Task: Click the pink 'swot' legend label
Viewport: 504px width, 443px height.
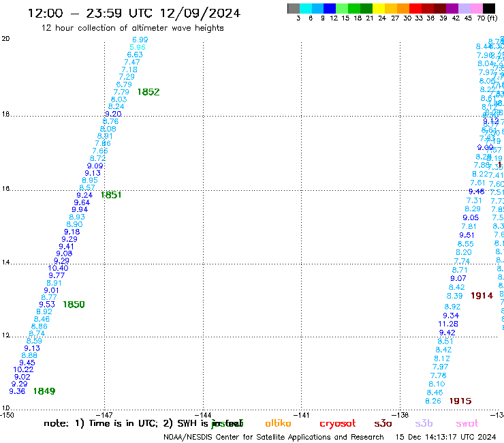Action: click(467, 424)
